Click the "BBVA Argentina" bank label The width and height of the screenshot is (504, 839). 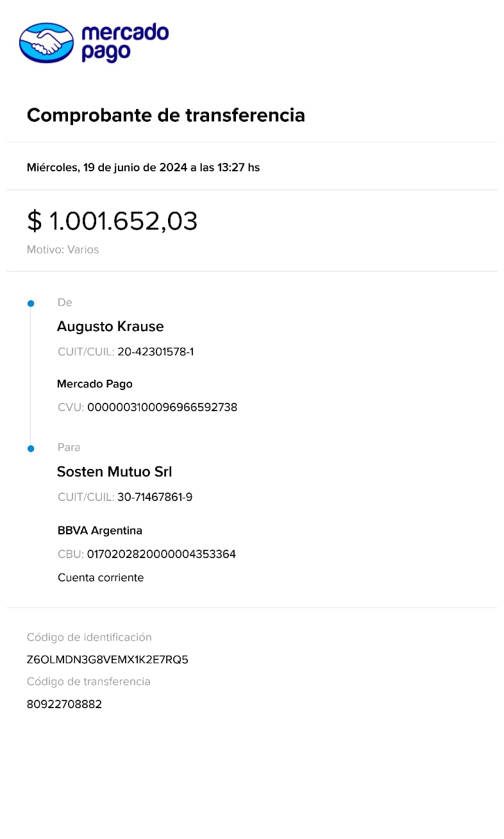pyautogui.click(x=100, y=530)
